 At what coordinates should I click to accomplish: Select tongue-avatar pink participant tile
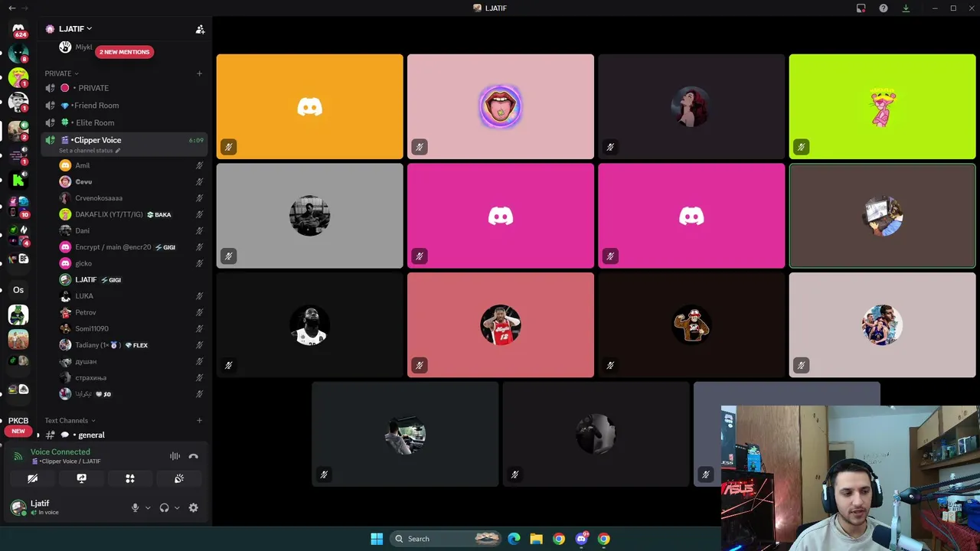[501, 106]
